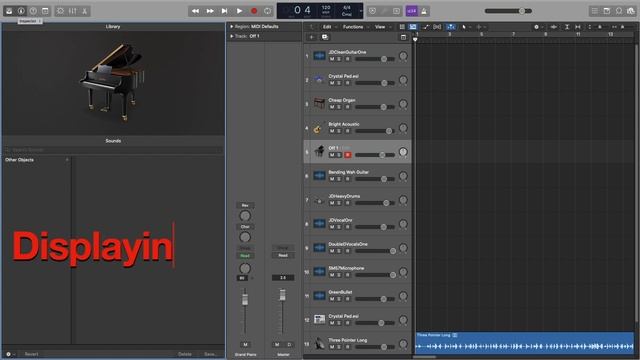Click the Rewind transport button

click(195, 11)
